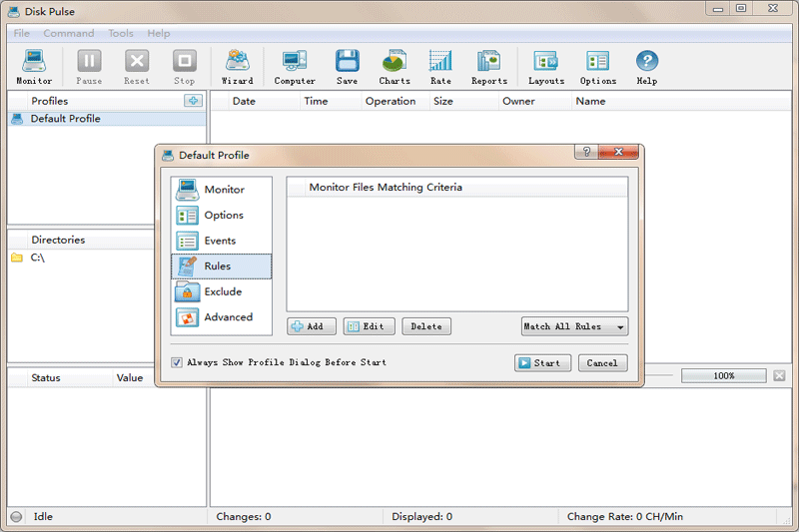
Task: Select the Exclude section in the profile dialog
Action: click(221, 291)
